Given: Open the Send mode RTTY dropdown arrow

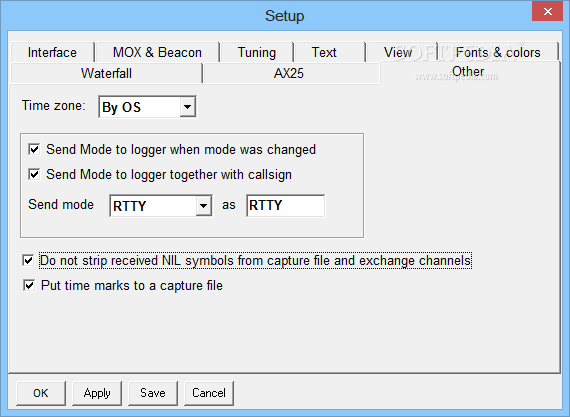Looking at the screenshot, I should 204,206.
